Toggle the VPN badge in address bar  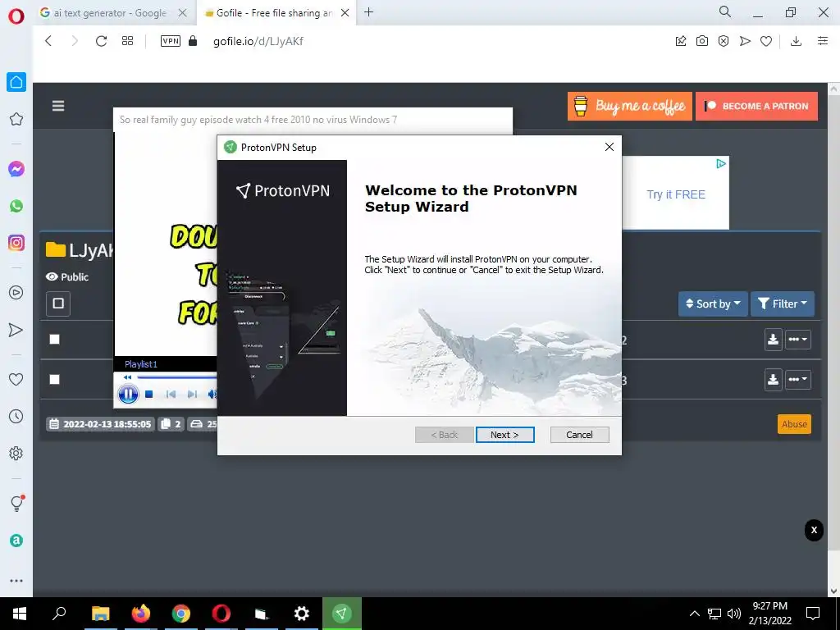click(171, 41)
